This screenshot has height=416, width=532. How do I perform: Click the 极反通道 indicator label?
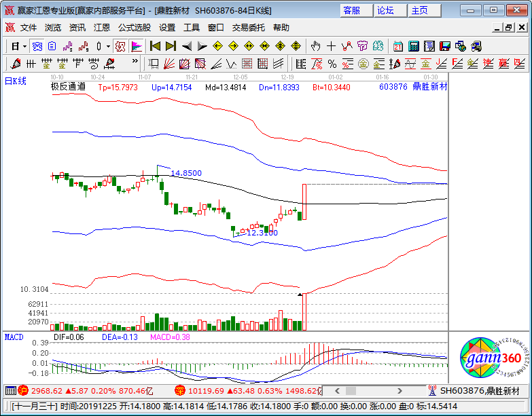pyautogui.click(x=68, y=87)
